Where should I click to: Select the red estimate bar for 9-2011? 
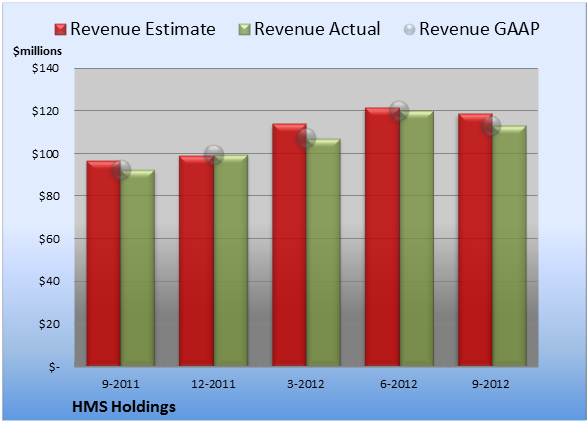(104, 263)
